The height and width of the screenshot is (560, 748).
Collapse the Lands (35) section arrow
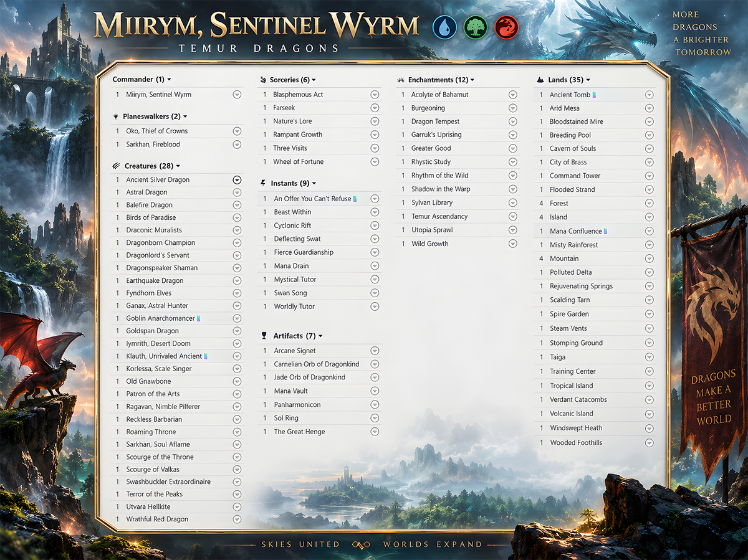(x=588, y=80)
